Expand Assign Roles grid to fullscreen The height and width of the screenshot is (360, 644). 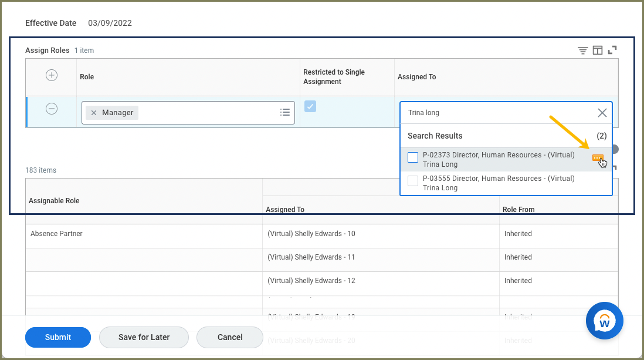(x=612, y=51)
